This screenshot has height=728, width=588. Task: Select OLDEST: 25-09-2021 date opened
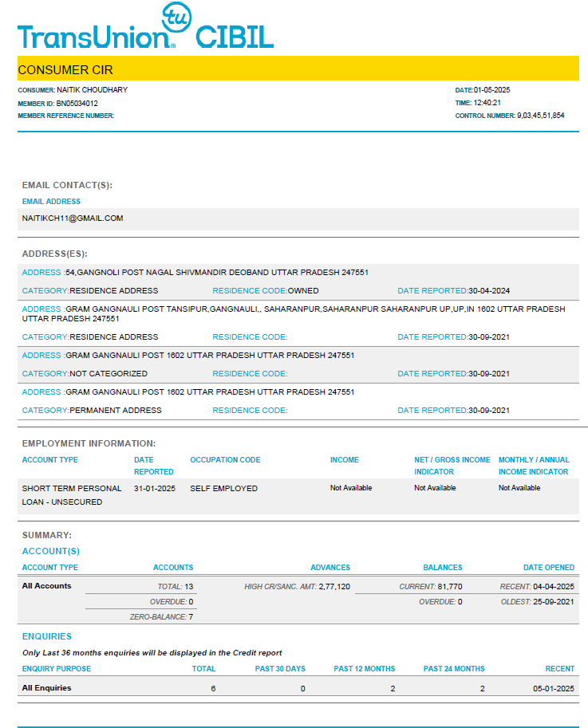coord(538,602)
